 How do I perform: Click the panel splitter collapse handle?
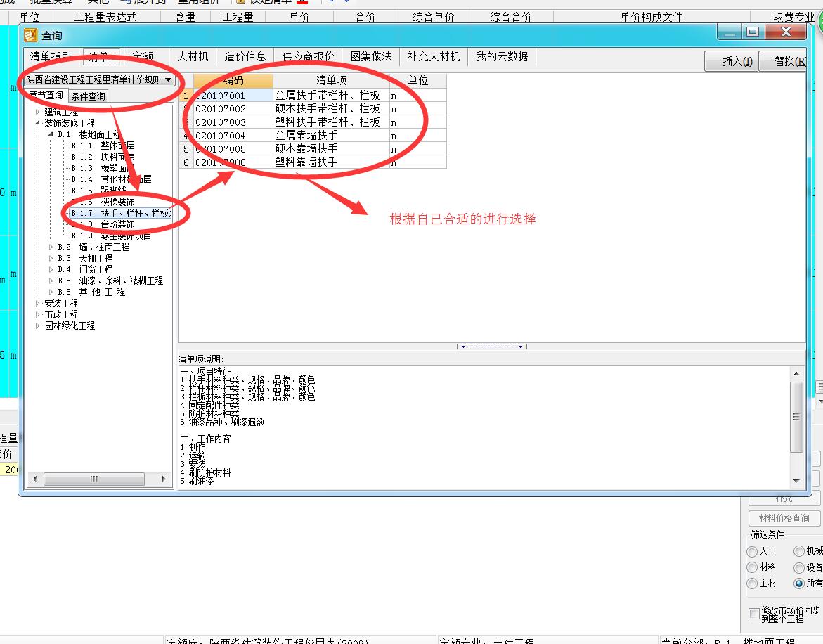(x=492, y=347)
